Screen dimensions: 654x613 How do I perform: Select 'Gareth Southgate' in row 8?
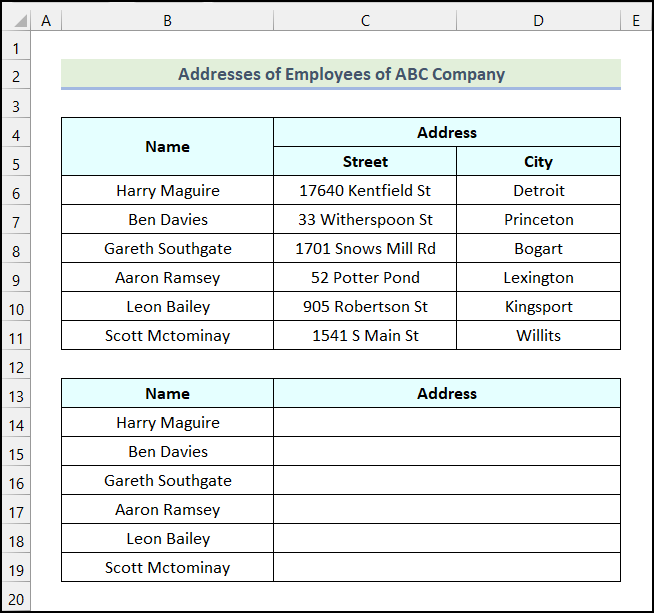point(167,248)
